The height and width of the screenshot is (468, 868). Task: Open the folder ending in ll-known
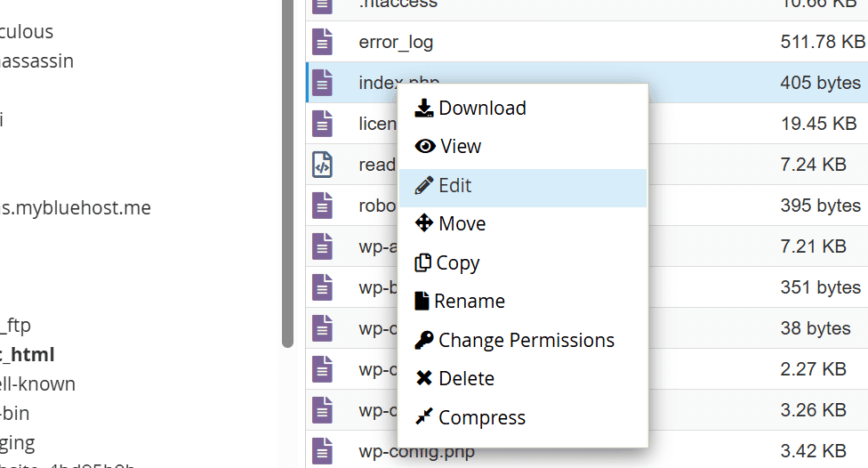(x=37, y=383)
